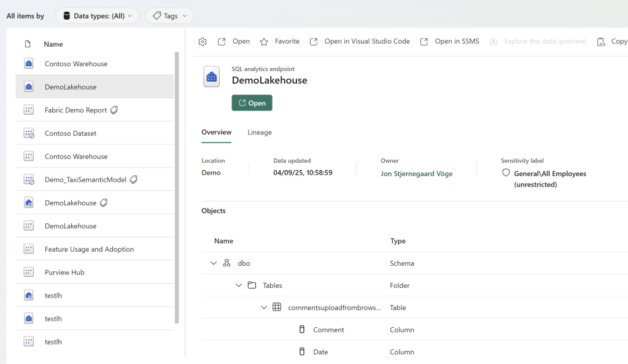Click the DemoLakehouse lakehouse icon in the header
Viewport: 628px width, 364px height.
[x=211, y=76]
